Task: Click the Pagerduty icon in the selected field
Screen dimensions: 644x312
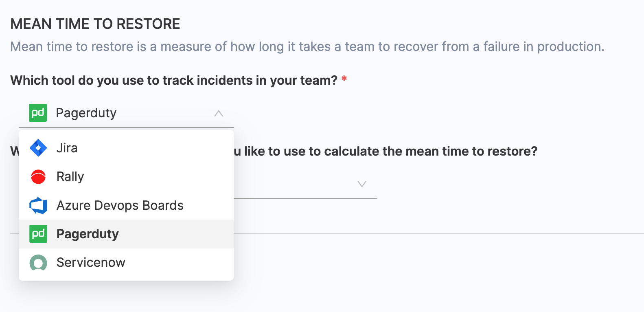Action: point(38,113)
